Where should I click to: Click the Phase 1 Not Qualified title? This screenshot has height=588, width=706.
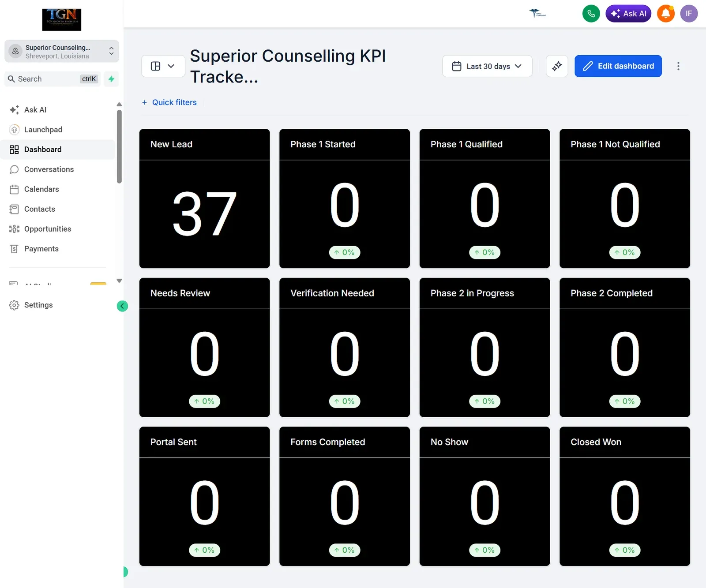point(615,144)
